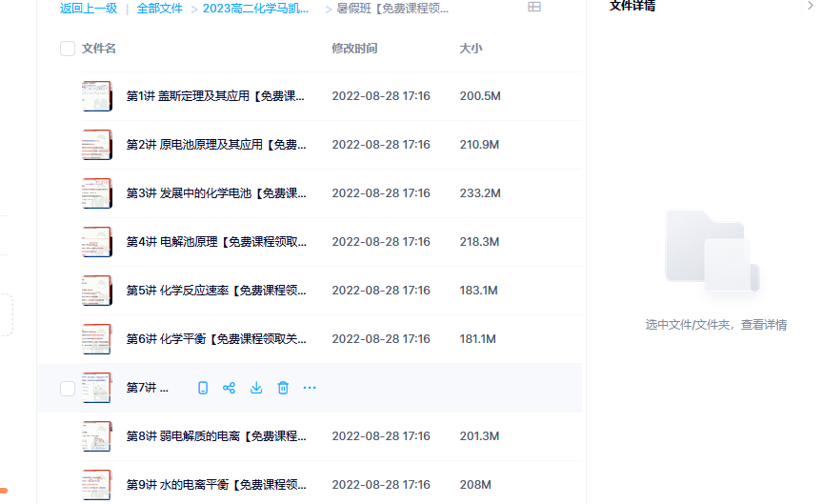
Task: Click 返回上一级 link
Action: click(89, 9)
